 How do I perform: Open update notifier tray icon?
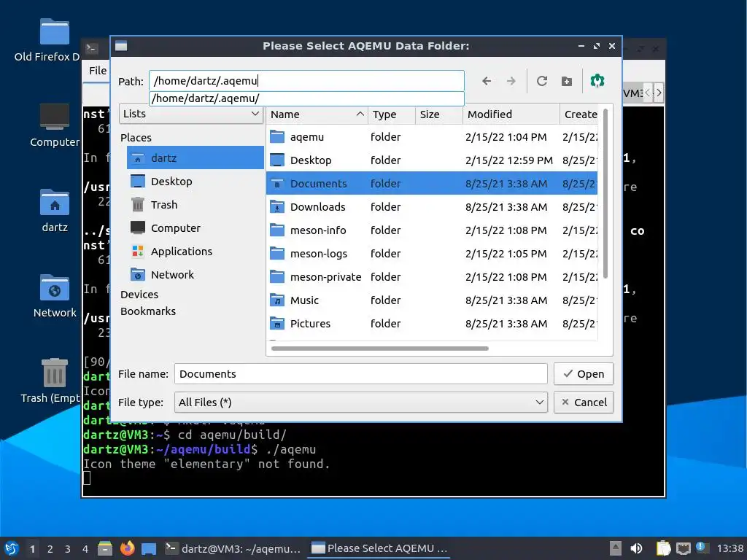pos(702,548)
